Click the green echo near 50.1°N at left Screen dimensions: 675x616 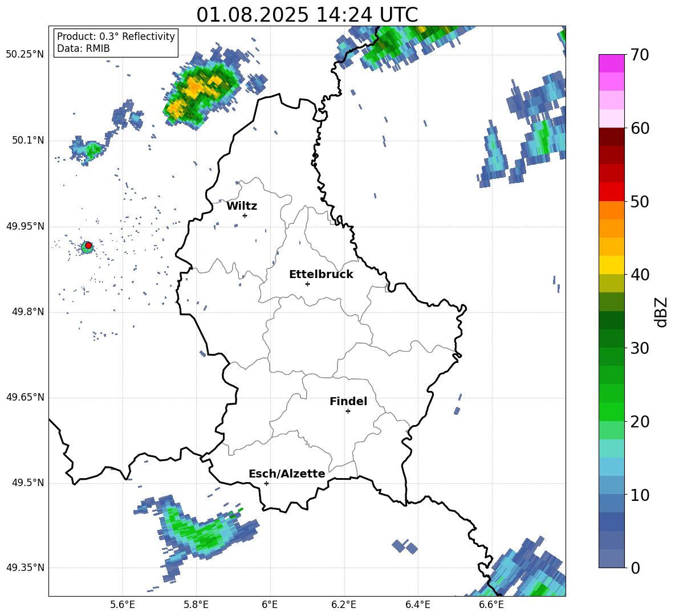(92, 150)
